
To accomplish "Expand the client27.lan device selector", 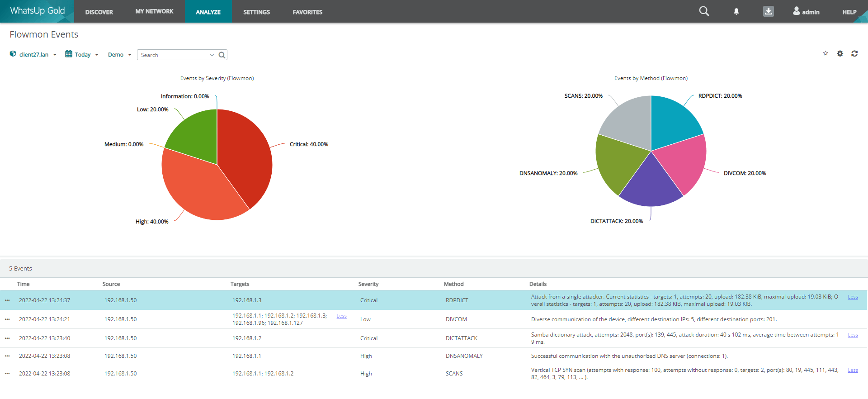I will coord(33,55).
